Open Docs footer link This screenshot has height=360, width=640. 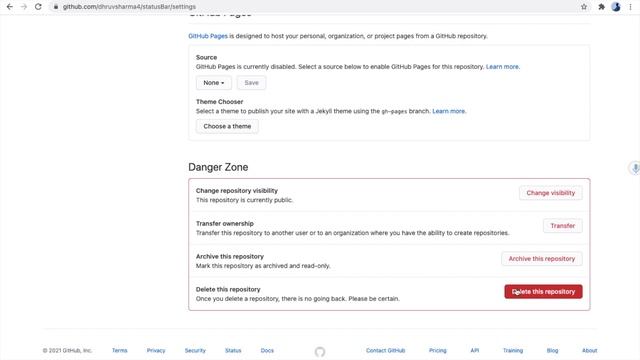(267, 350)
